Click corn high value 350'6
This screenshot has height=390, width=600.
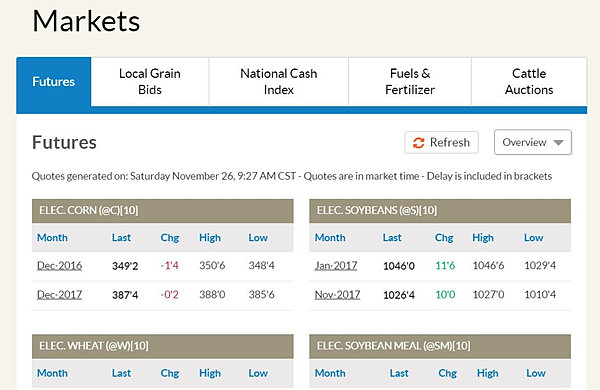[212, 266]
